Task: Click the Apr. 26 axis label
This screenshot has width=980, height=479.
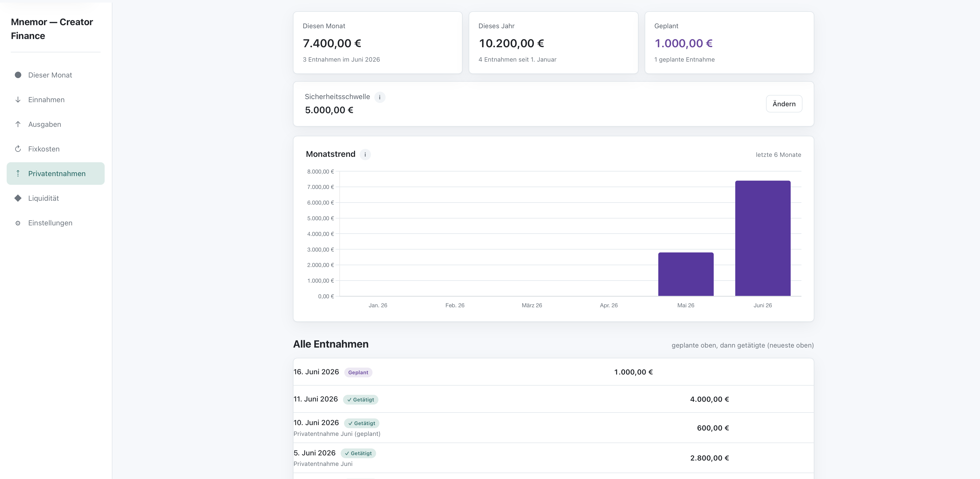Action: (609, 305)
